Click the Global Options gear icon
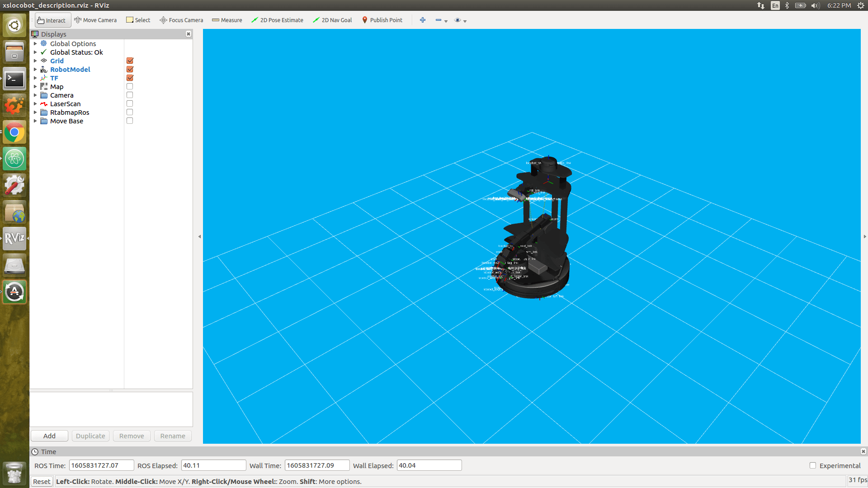The image size is (868, 488). [44, 43]
